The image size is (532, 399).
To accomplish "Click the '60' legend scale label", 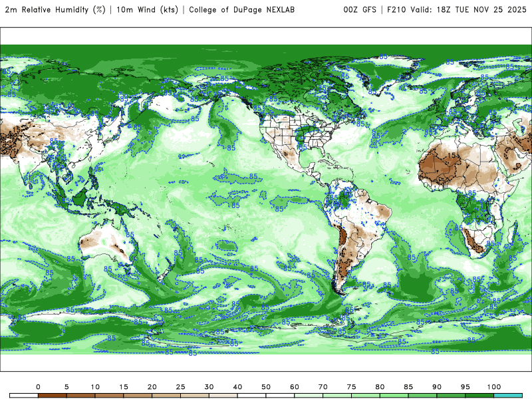I will pyautogui.click(x=295, y=387).
